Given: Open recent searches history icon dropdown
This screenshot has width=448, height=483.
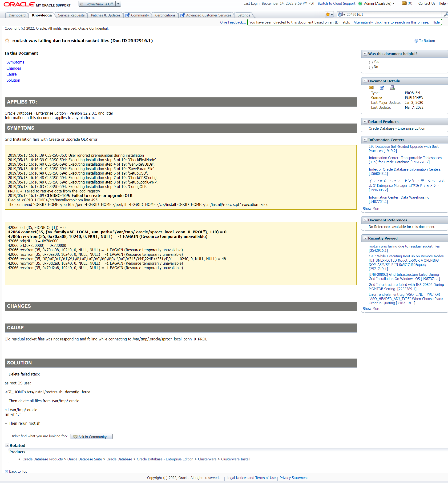Looking at the screenshot, I should [x=342, y=15].
